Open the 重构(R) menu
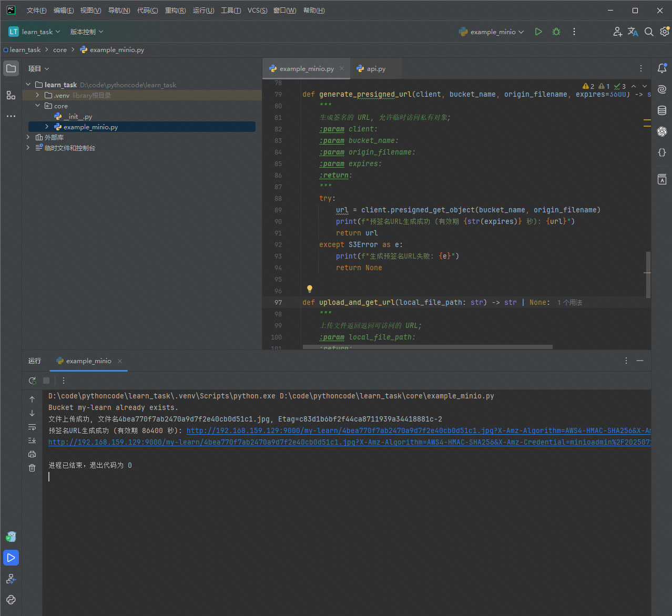This screenshot has height=616, width=672. pyautogui.click(x=175, y=11)
